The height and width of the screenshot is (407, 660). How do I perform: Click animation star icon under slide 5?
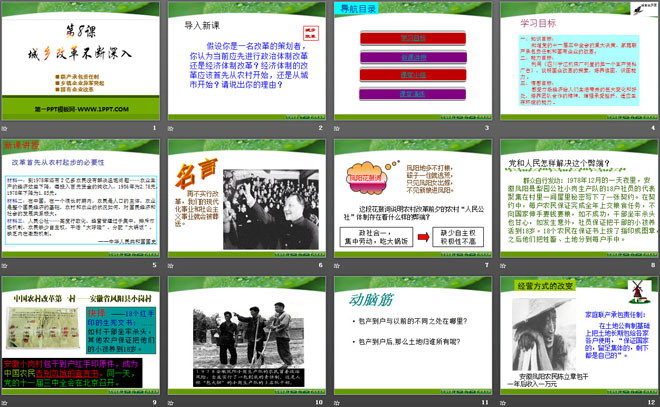click(5, 266)
